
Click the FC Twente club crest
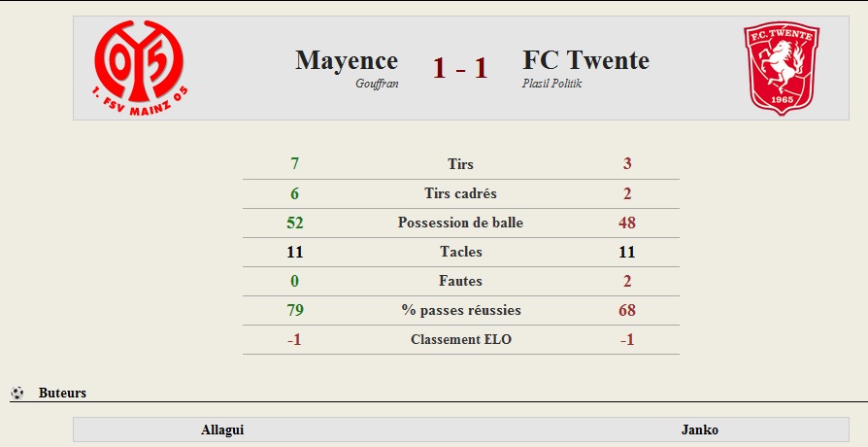point(781,68)
